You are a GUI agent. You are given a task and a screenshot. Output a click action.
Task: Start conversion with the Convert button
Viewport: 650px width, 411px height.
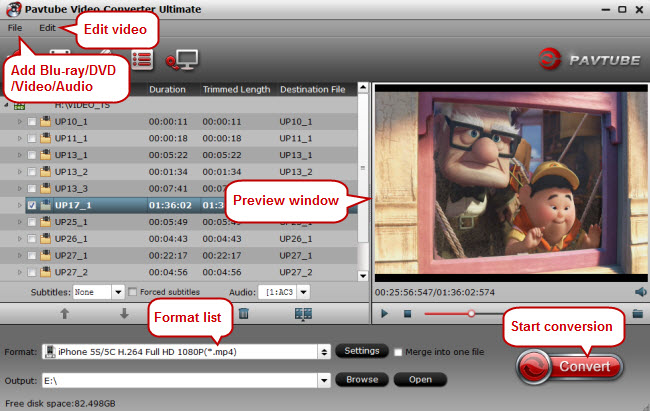click(570, 366)
